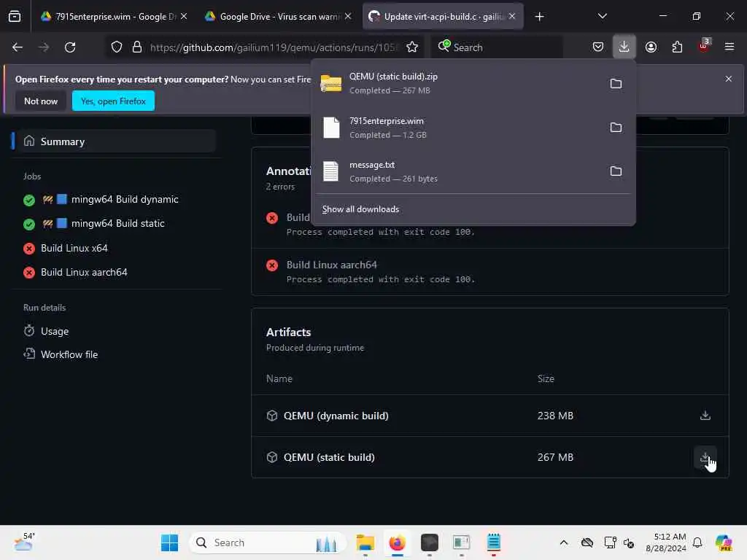Go back to the previous page
The height and width of the screenshot is (560, 747).
[x=18, y=47]
